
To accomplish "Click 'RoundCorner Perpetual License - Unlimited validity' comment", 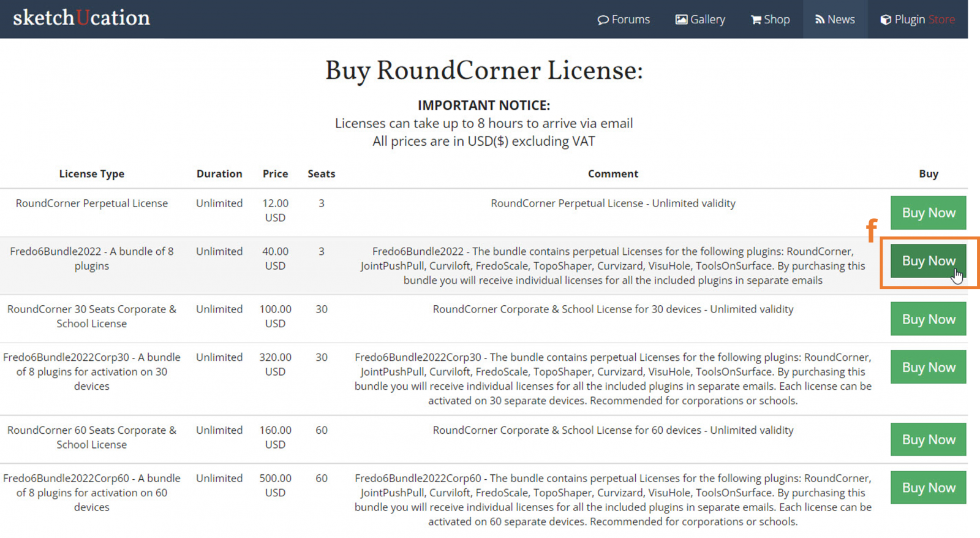I will [613, 203].
